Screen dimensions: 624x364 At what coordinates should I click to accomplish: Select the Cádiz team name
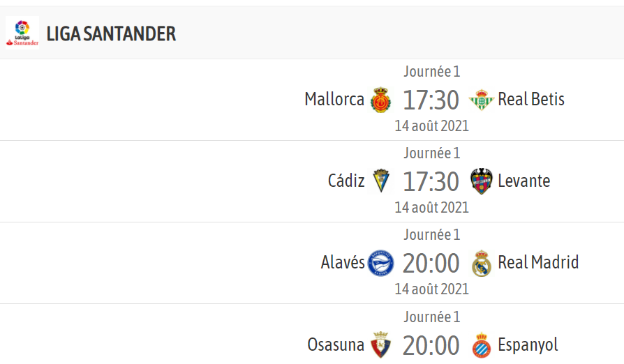(346, 181)
